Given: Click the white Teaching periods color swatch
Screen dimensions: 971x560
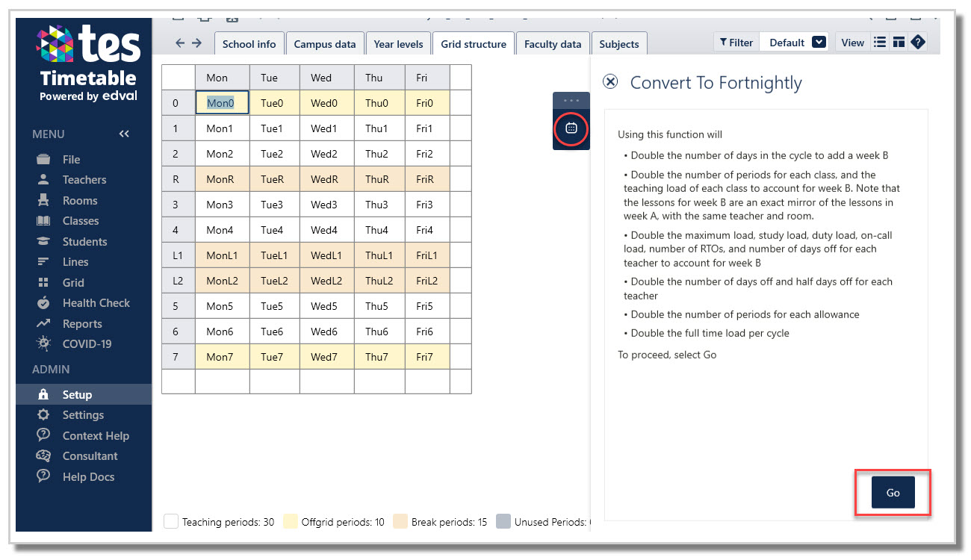Looking at the screenshot, I should pos(170,521).
